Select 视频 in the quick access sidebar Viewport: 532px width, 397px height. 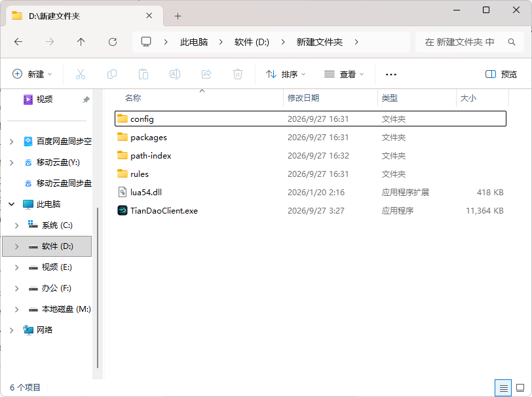(x=45, y=100)
